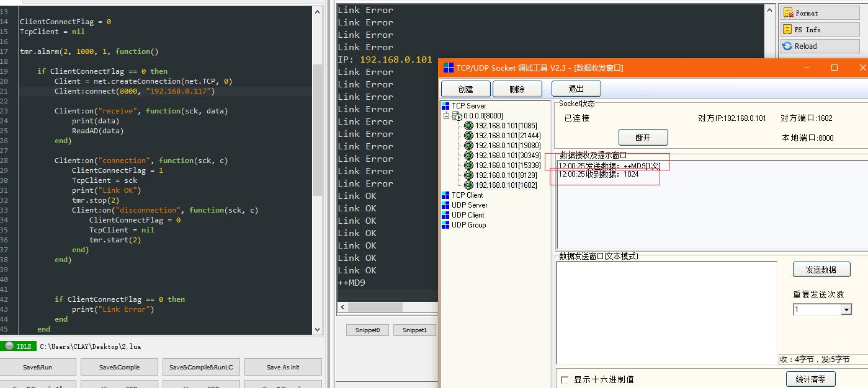
Task: Click the 0.0.0.0[8000] server icon
Action: point(457,116)
